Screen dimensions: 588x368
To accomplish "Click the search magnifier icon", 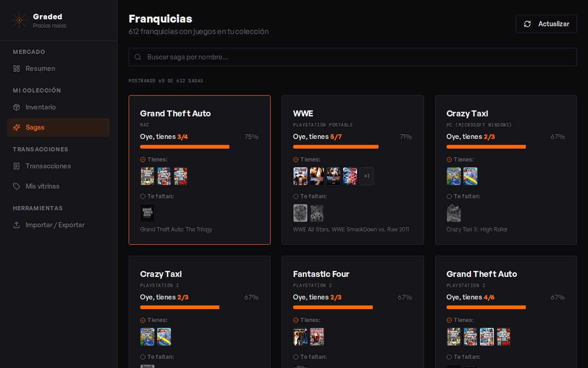I will 138,57.
